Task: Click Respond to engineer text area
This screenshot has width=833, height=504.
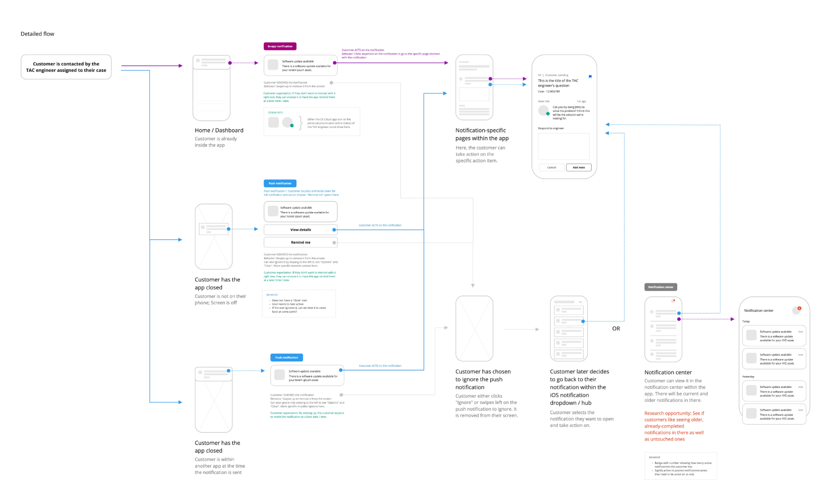Action: 563,146
